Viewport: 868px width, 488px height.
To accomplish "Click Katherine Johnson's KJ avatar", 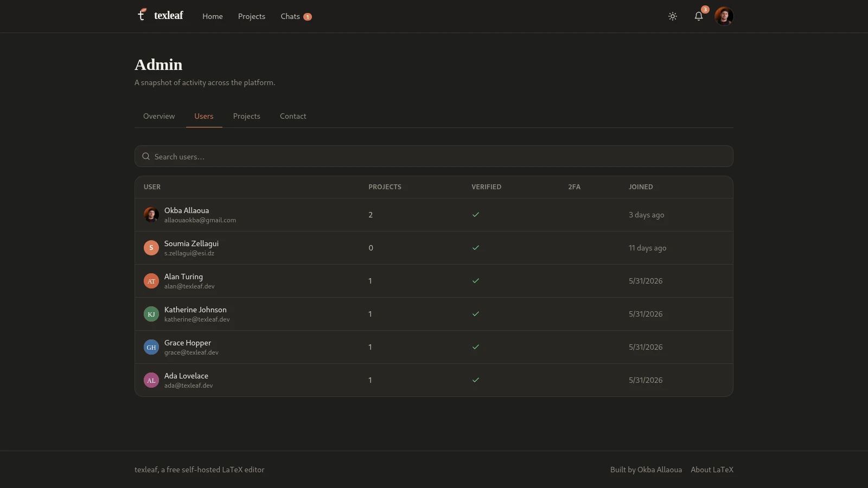I will 151,314.
